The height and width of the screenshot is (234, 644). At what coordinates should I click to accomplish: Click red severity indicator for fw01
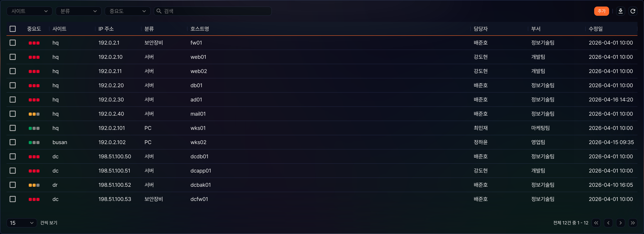click(34, 43)
